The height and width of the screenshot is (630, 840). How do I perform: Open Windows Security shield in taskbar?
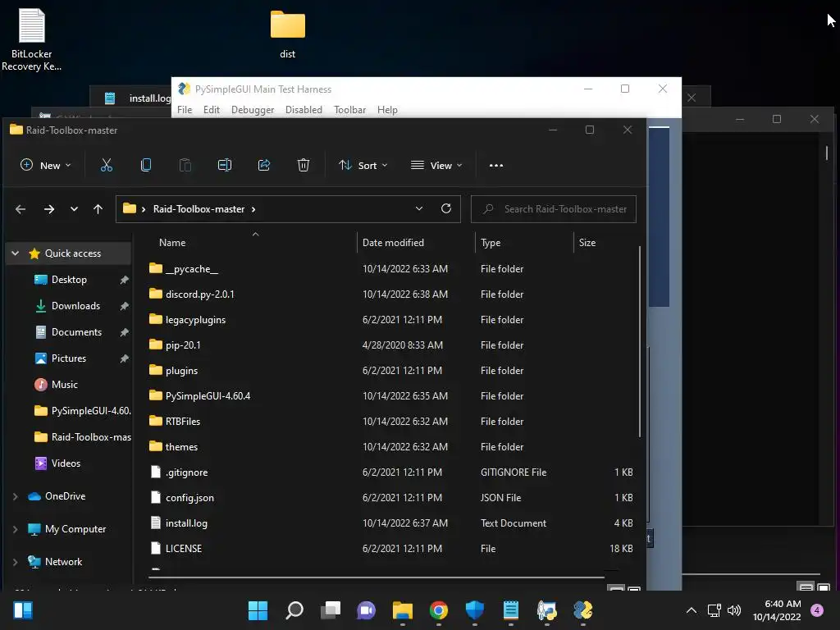(x=475, y=610)
